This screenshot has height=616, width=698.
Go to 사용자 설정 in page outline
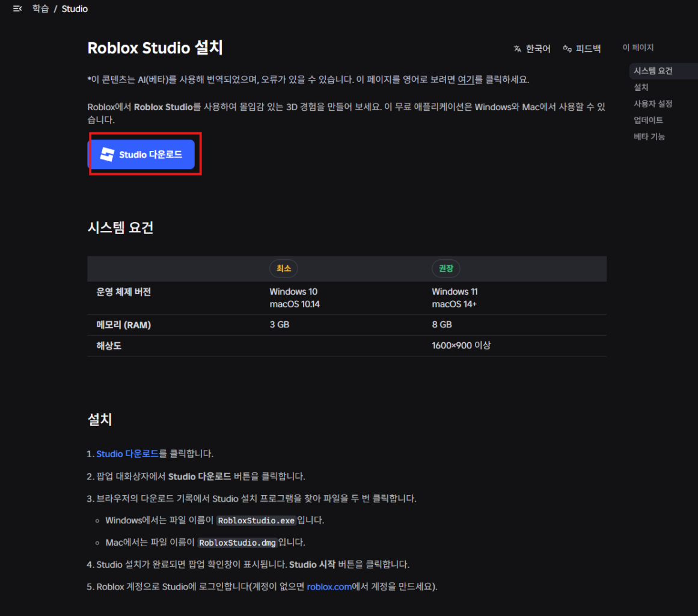click(x=652, y=104)
